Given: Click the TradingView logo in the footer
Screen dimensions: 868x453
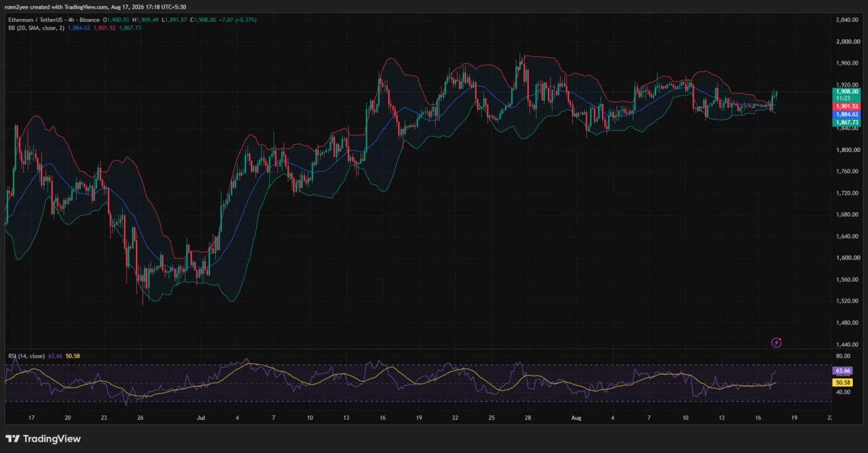Looking at the screenshot, I should [43, 439].
